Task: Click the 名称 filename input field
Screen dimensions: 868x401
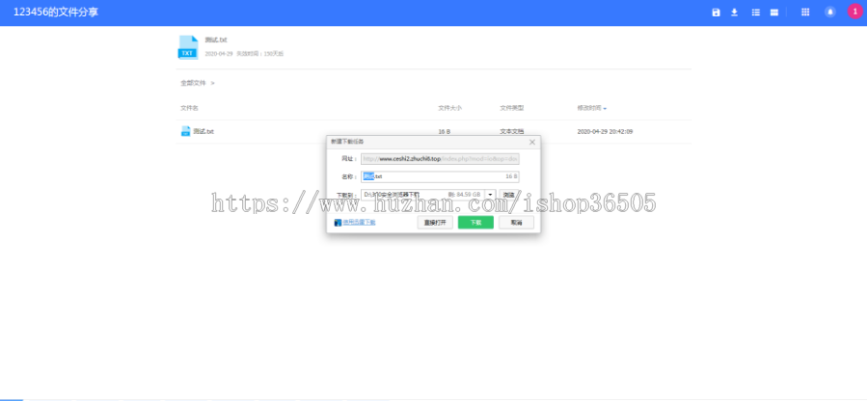Action: (440, 176)
